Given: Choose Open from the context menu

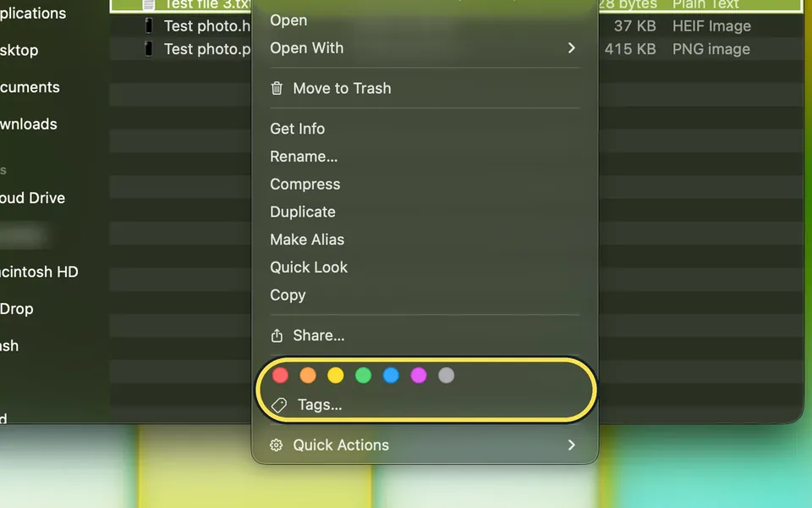Looking at the screenshot, I should pos(425,20).
